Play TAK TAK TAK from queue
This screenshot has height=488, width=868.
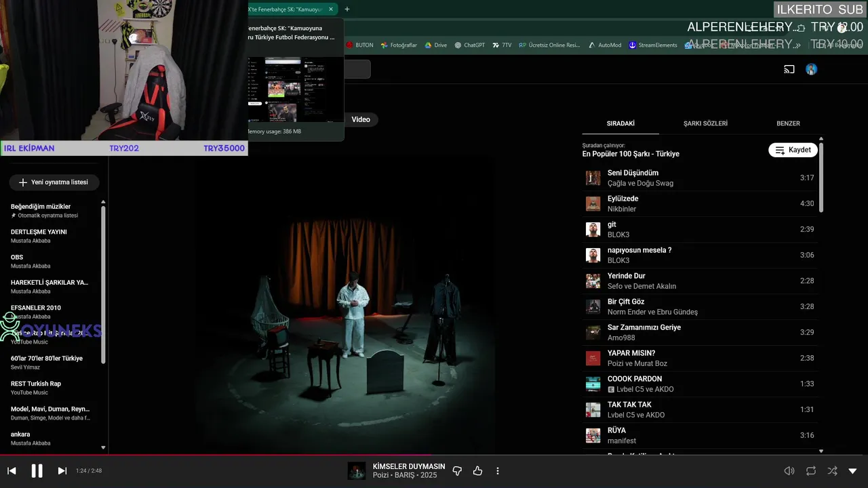pyautogui.click(x=700, y=409)
